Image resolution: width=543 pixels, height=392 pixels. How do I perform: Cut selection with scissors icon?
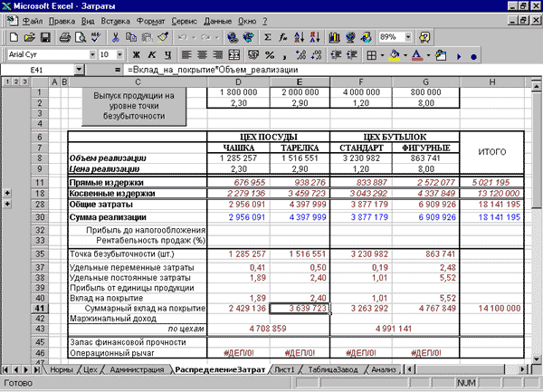pos(115,37)
